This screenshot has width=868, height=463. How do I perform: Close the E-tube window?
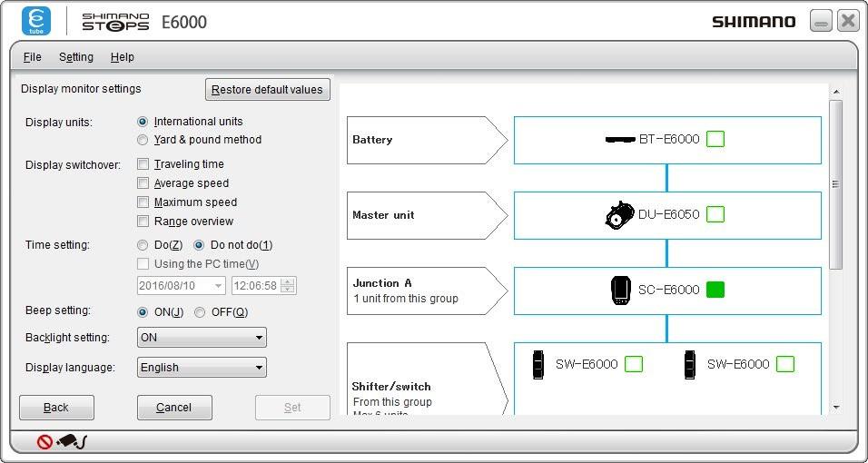[x=847, y=21]
